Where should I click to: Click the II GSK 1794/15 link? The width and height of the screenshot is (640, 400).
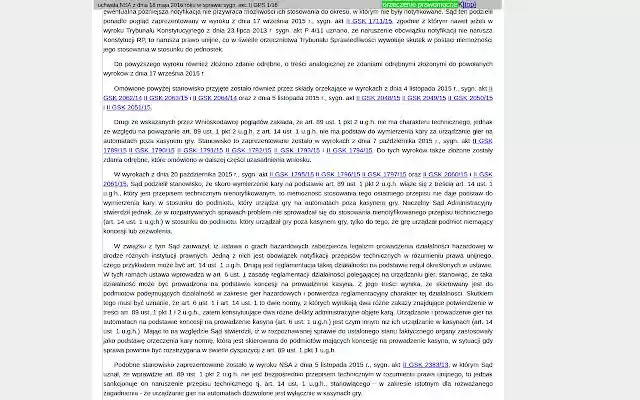349,150
